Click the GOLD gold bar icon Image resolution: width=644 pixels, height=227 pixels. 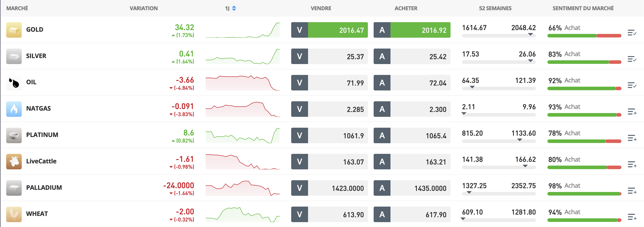[x=14, y=30]
